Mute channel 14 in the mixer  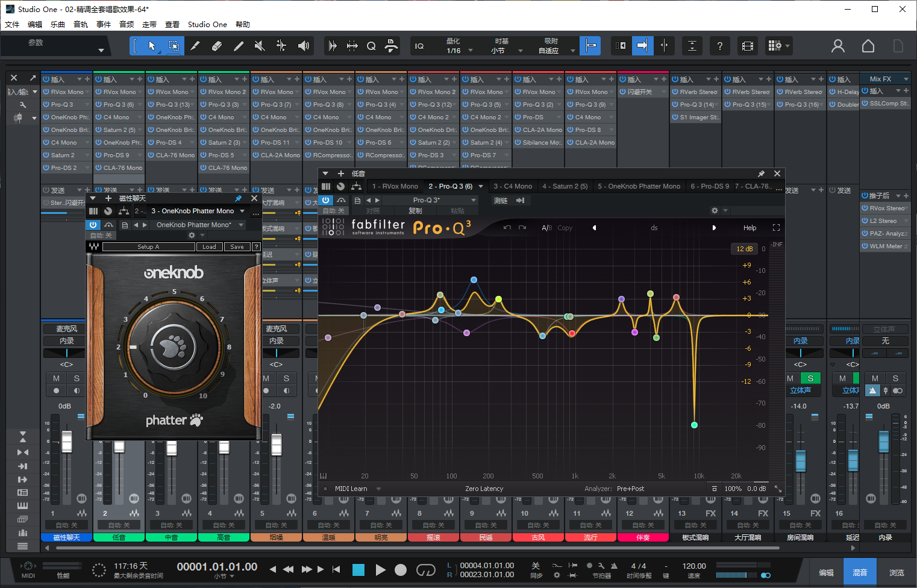pos(737,378)
